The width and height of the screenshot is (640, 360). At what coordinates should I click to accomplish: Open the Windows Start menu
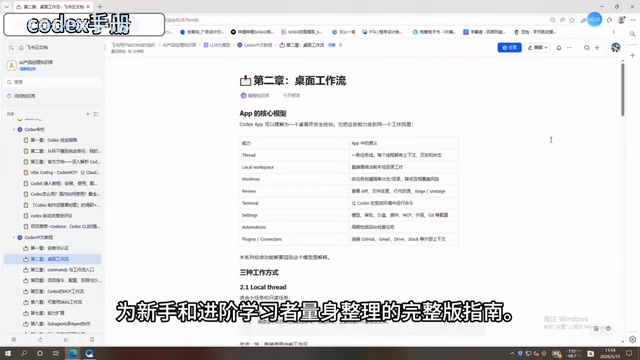[8, 353]
